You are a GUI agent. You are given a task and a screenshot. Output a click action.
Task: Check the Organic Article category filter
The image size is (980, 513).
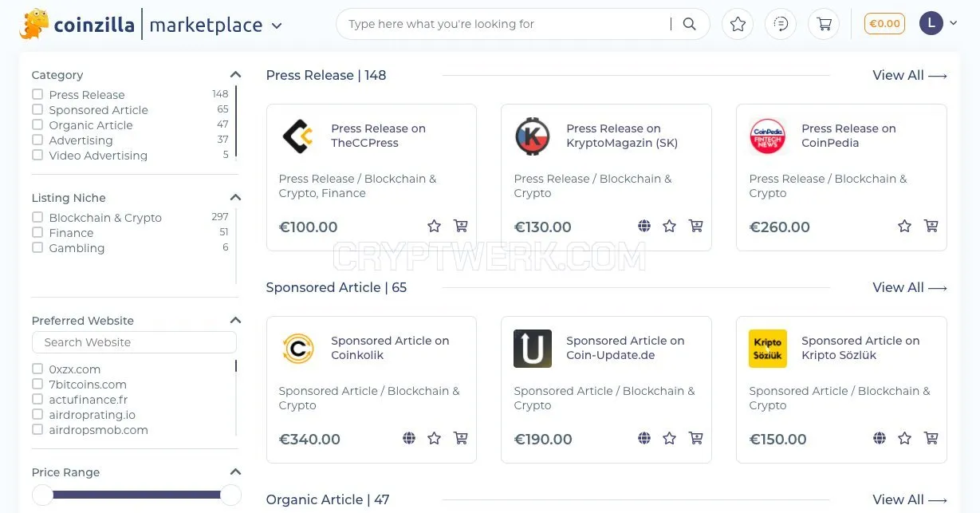click(37, 124)
